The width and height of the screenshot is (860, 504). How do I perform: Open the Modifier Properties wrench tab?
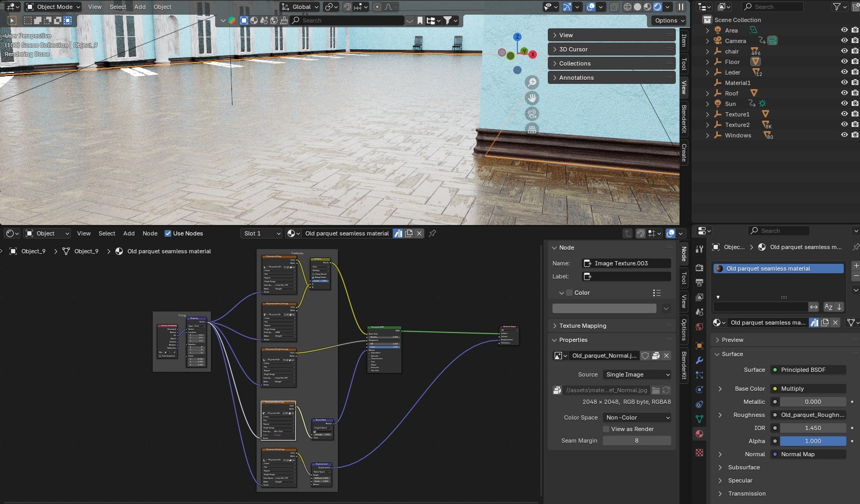(x=699, y=361)
